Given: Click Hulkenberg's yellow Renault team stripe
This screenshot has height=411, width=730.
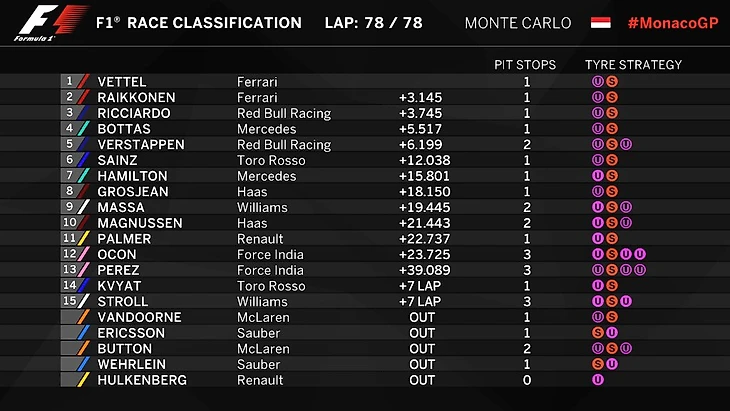Looking at the screenshot, I should [84, 380].
